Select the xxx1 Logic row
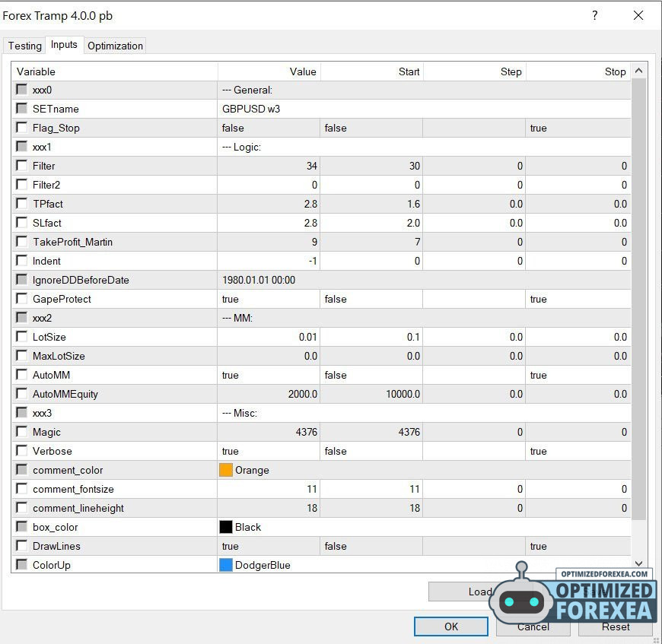 coord(321,147)
